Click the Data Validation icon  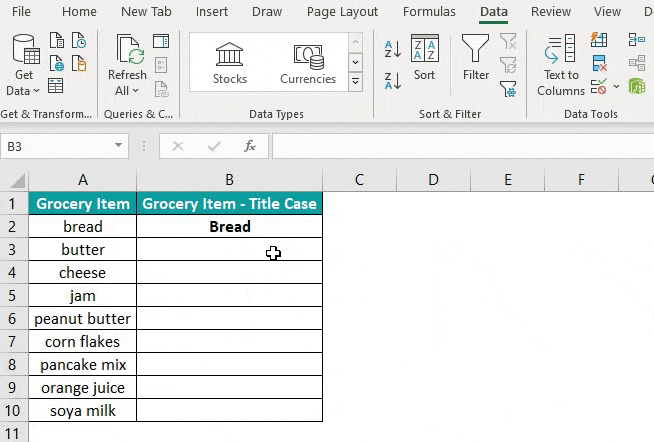pos(599,87)
